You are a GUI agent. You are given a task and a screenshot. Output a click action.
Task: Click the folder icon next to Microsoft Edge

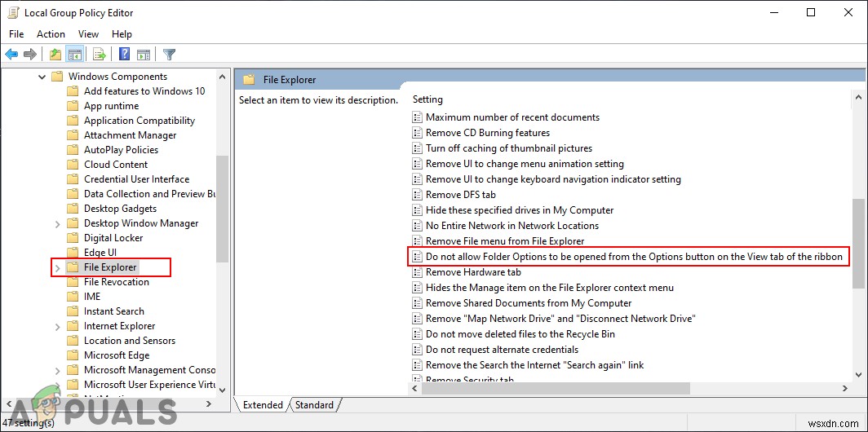coord(73,355)
